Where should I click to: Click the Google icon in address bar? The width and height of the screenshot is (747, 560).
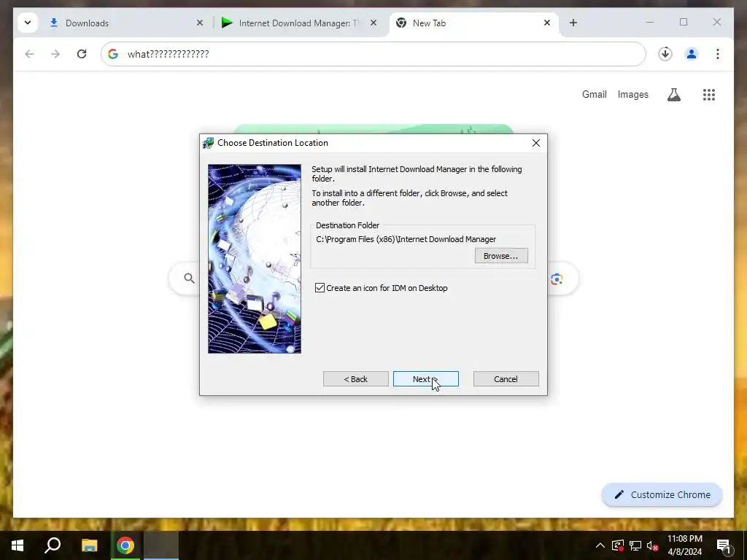(x=113, y=54)
